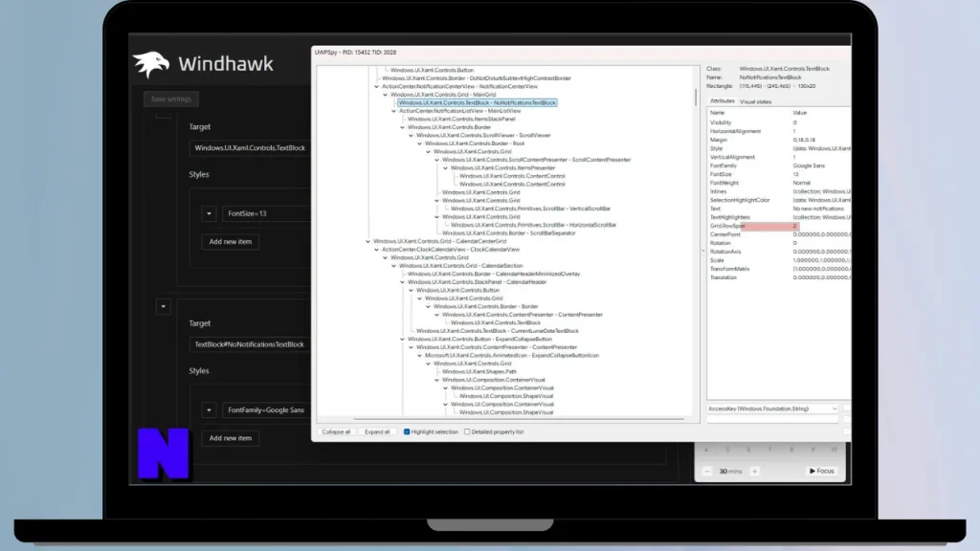Collapse the ScrollContentPresenter node arrow
Viewport: 980px width, 551px height.
click(437, 160)
